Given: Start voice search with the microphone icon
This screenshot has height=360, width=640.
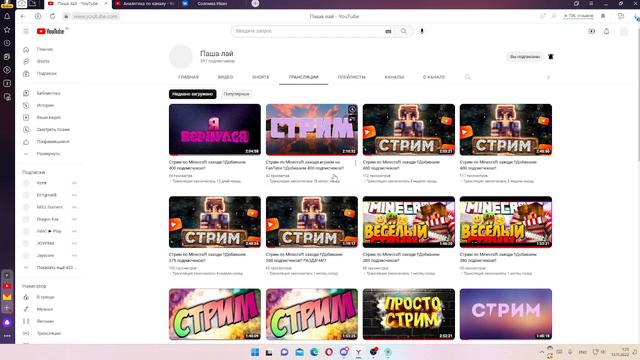Looking at the screenshot, I should tap(422, 31).
